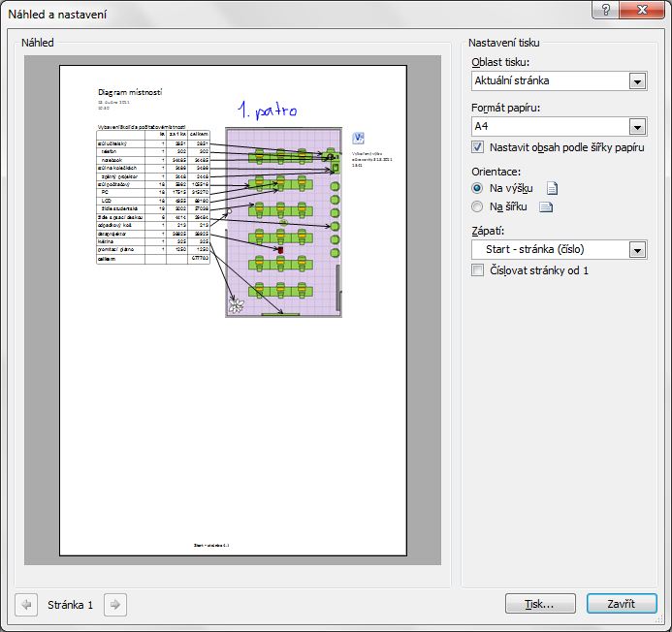Click the Visio file icon in preview
The image size is (672, 632).
click(x=358, y=138)
